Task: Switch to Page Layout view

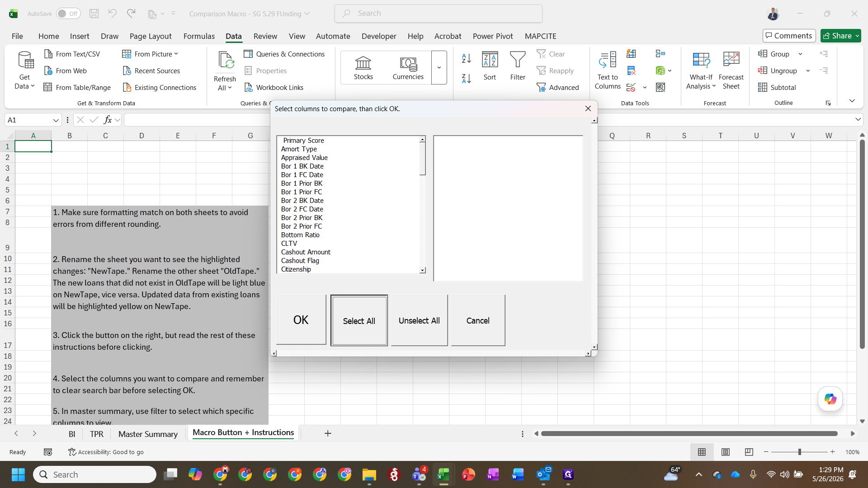Action: [726, 452]
